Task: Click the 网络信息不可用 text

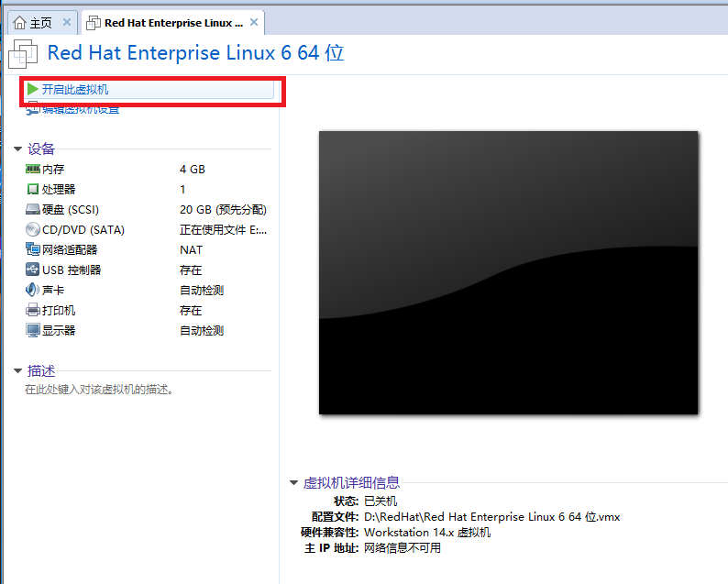Action: point(403,548)
